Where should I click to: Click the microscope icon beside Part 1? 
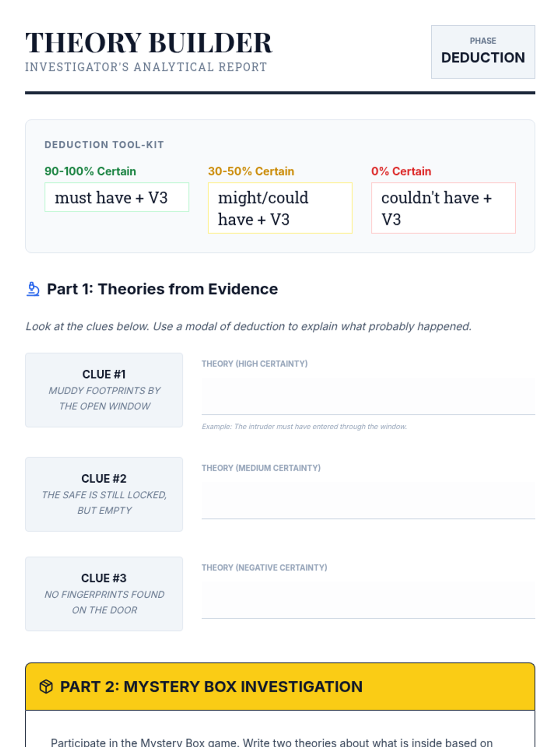(33, 289)
